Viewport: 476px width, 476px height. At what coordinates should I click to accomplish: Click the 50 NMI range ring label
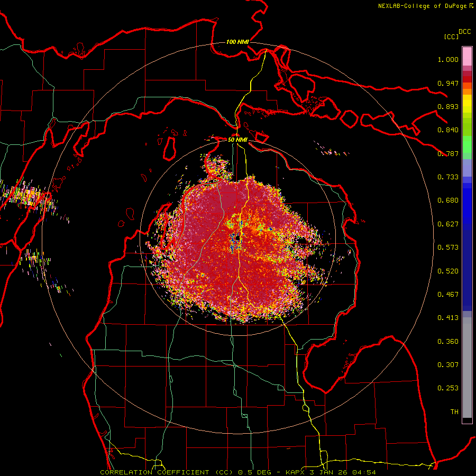[237, 140]
